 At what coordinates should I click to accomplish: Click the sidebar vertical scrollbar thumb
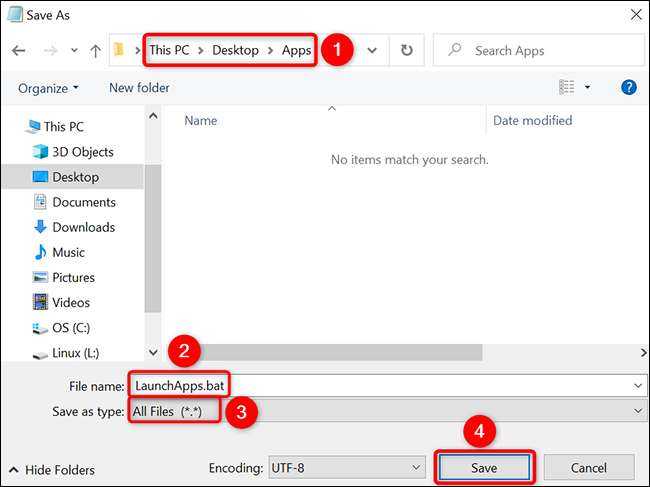[153, 238]
